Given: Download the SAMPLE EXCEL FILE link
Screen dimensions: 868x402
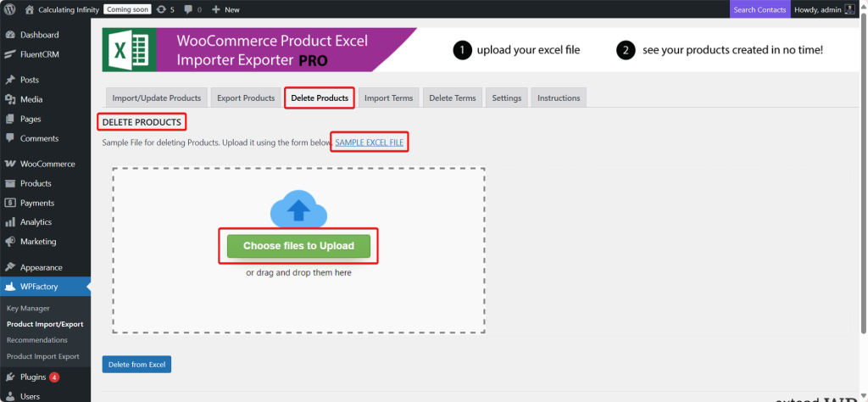Looking at the screenshot, I should point(370,142).
